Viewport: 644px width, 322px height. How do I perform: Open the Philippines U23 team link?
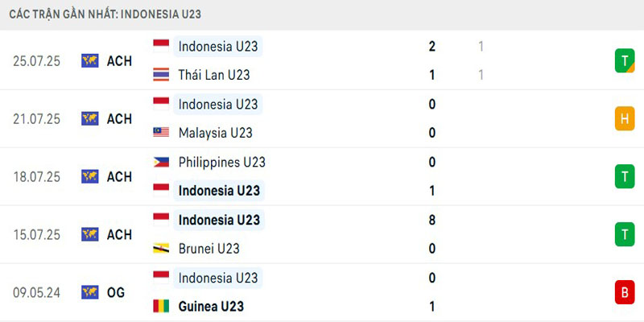point(221,162)
